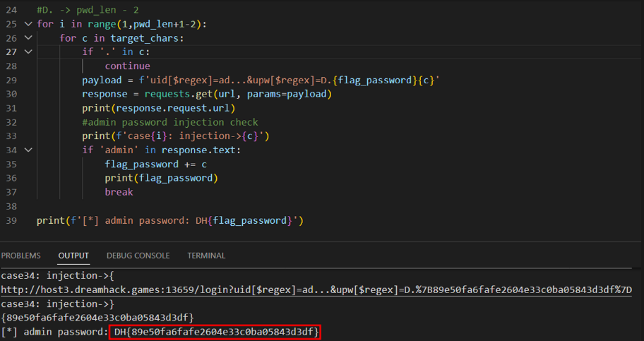Click output line 'case34: injection->}'
This screenshot has width=644, height=341.
point(57,304)
